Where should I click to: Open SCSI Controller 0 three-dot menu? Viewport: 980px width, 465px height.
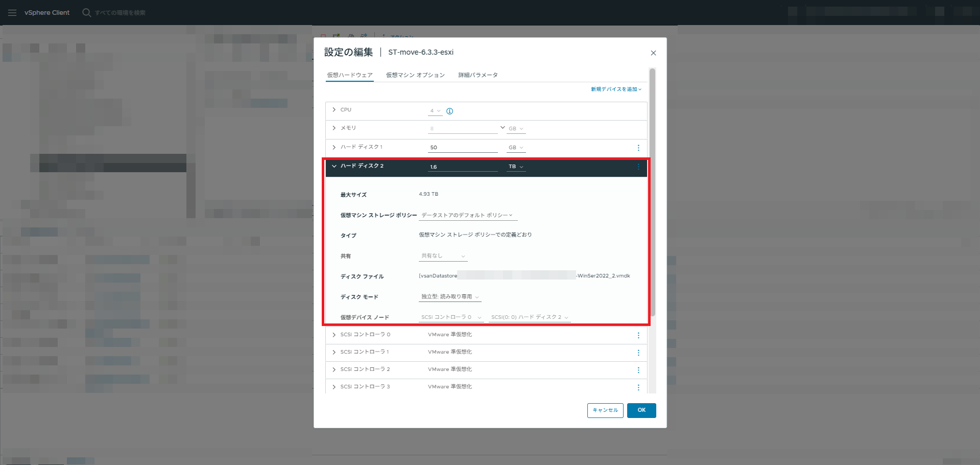click(x=638, y=335)
